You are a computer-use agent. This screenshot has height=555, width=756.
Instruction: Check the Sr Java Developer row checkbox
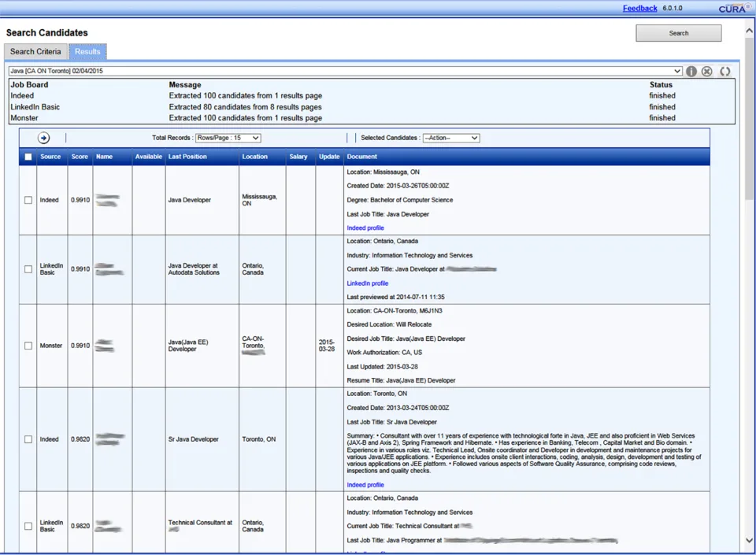tap(28, 439)
